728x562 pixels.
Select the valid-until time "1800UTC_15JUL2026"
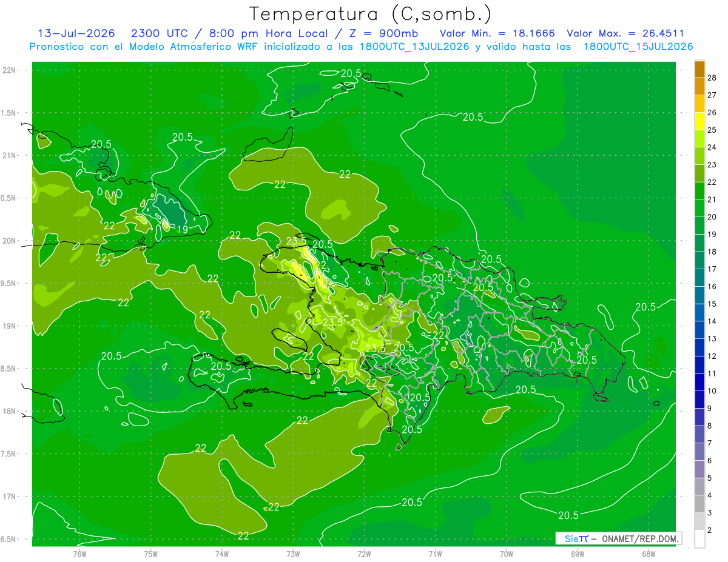click(638, 47)
